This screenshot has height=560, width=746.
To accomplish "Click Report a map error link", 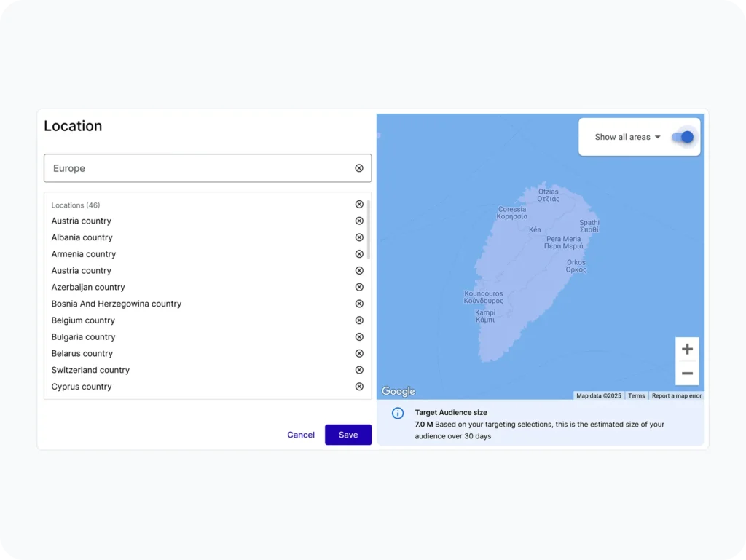I will [677, 396].
